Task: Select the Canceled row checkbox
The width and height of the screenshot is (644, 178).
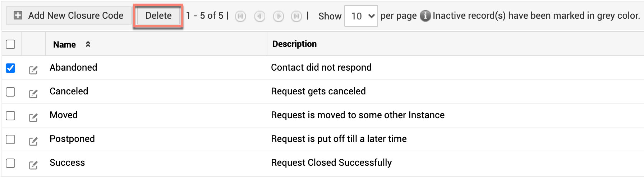Action: coord(10,92)
